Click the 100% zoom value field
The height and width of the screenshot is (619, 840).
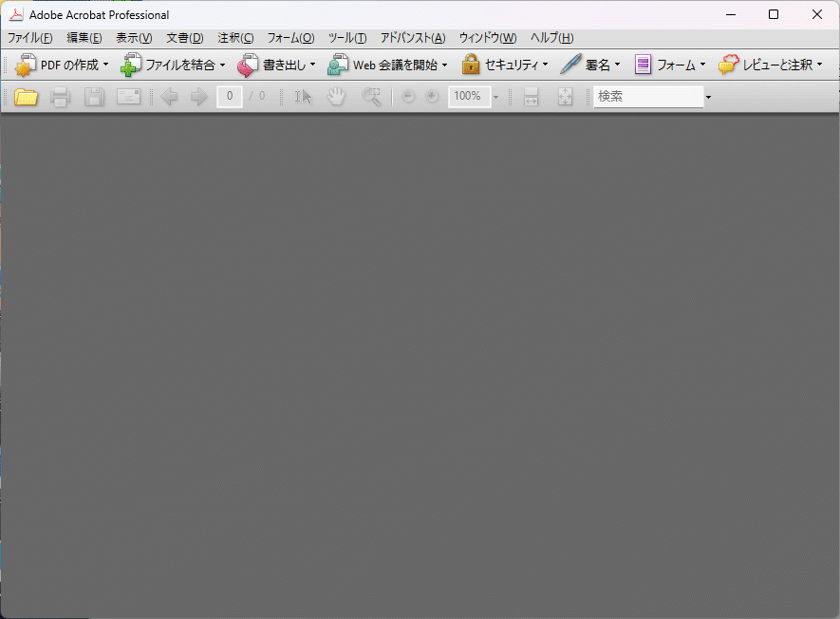click(469, 97)
